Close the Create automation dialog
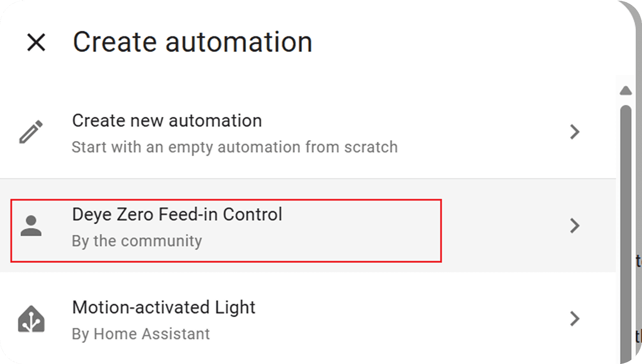The image size is (642, 364). [36, 42]
